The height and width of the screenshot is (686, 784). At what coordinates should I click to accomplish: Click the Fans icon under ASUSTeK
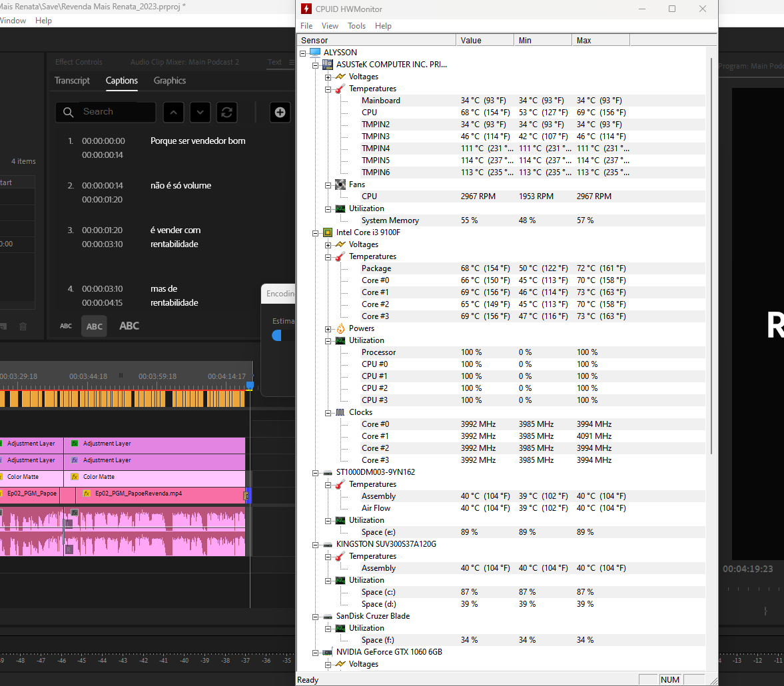coord(340,184)
